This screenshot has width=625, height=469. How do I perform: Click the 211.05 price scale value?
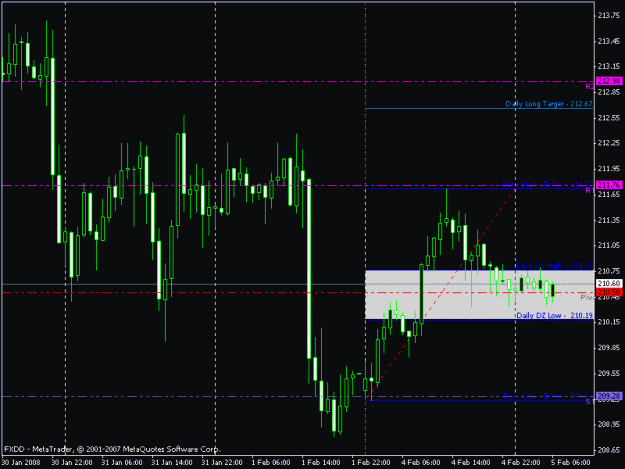point(609,245)
